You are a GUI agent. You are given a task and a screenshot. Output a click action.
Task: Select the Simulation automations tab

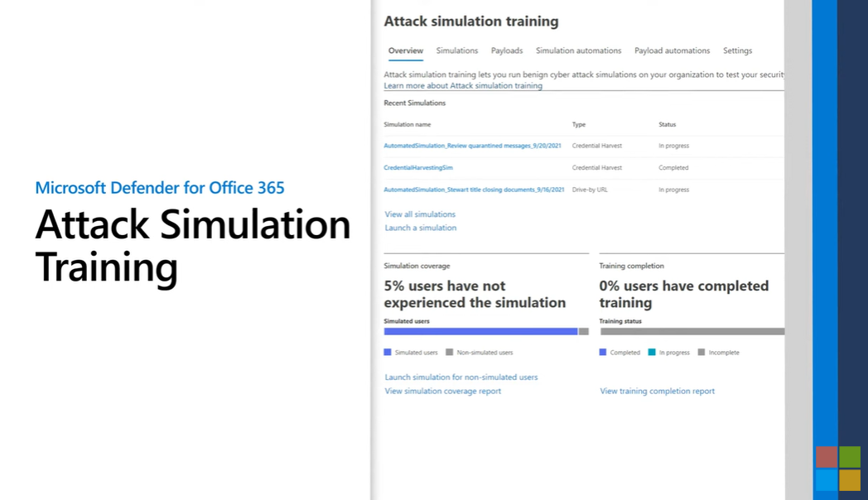click(578, 50)
